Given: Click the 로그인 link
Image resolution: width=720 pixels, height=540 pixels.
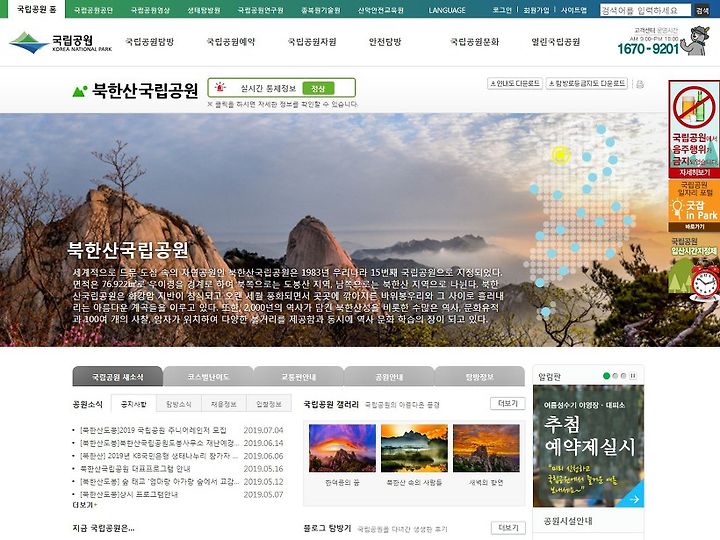Looking at the screenshot, I should 502,10.
